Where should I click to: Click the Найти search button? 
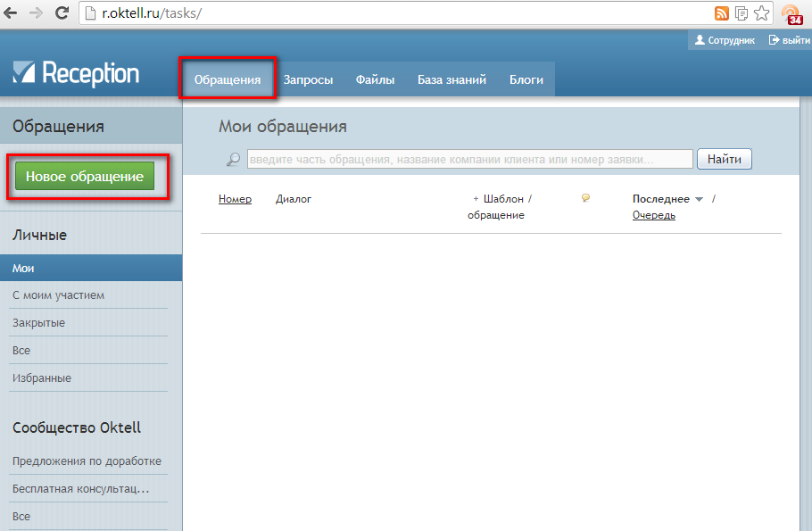724,159
